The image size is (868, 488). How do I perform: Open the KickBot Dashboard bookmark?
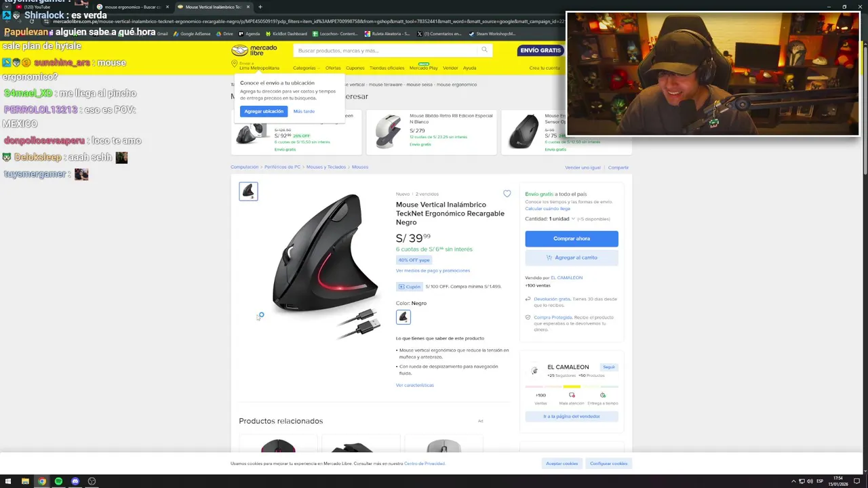[286, 34]
